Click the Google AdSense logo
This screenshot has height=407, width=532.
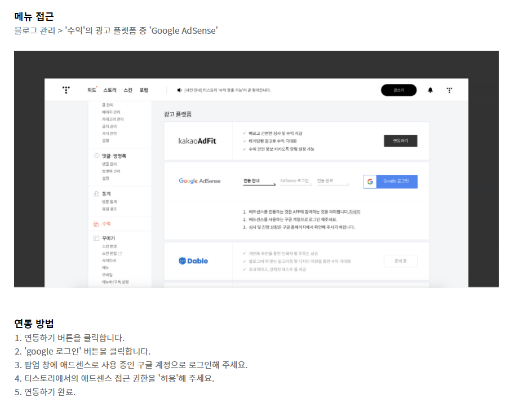[200, 181]
